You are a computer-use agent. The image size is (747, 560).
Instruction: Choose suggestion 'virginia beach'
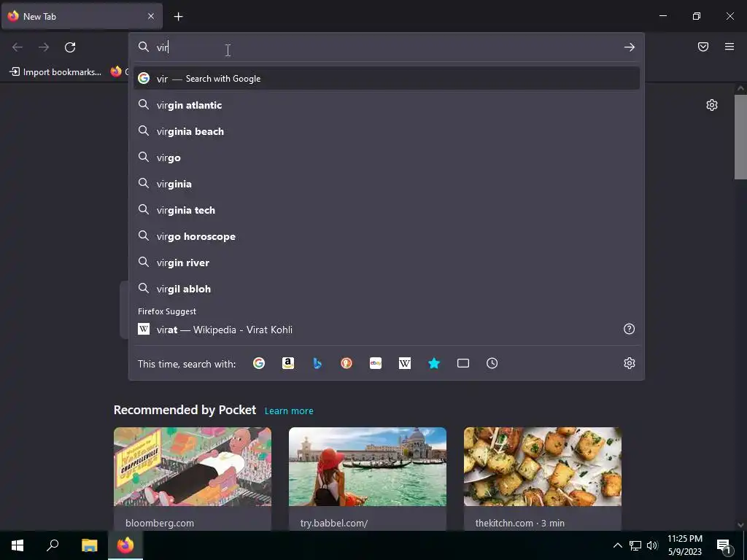387,131
